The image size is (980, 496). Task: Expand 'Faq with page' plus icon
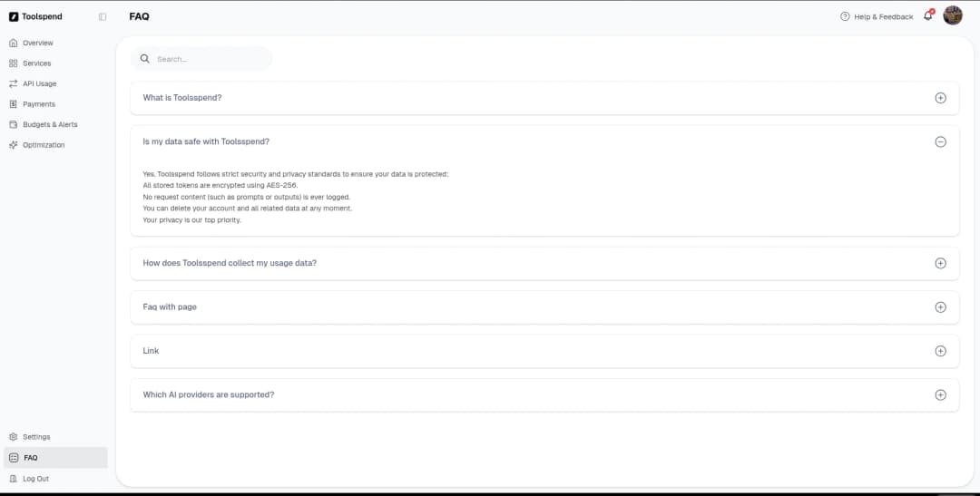[940, 307]
